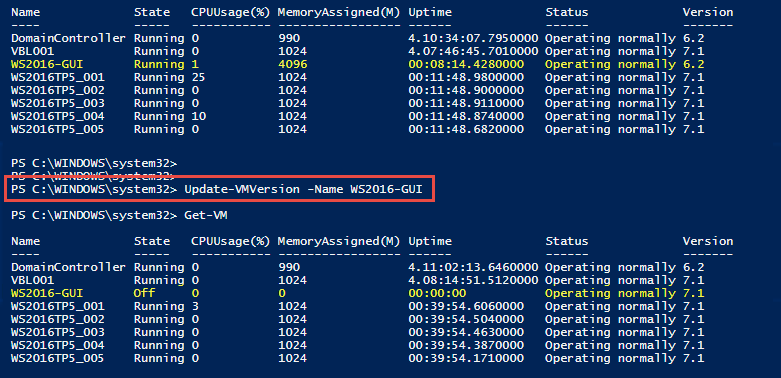Screen dimensions: 781x378
Task: Click the Off state of WS2016-GUI
Action: 144,293
